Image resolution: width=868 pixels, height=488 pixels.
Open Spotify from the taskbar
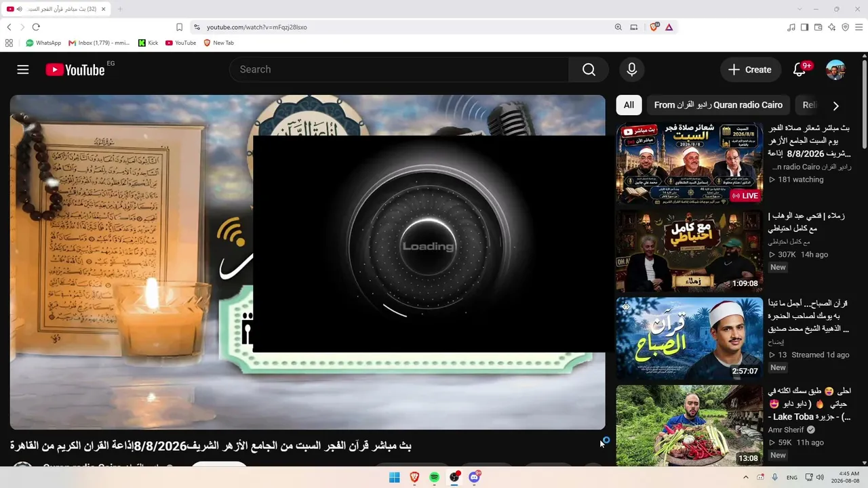(435, 477)
